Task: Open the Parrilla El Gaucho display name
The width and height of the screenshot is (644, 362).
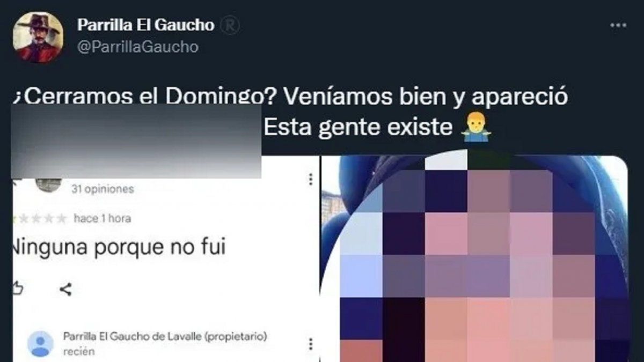Action: click(x=146, y=25)
